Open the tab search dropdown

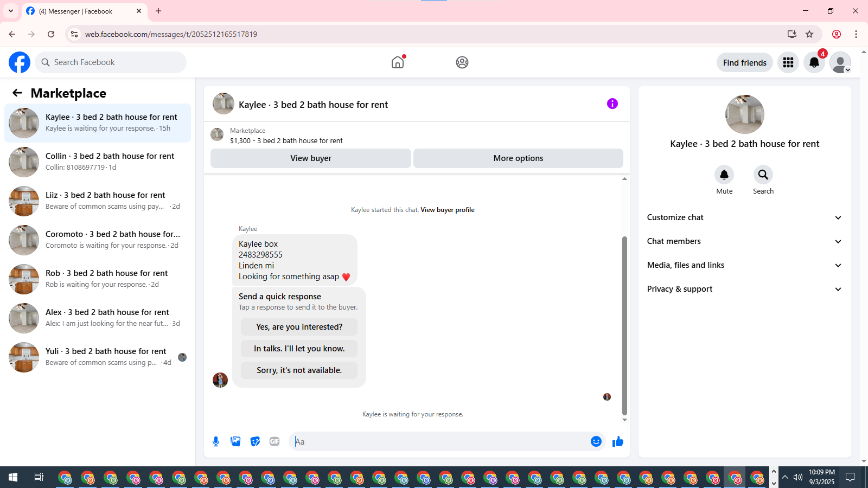coord(11,11)
